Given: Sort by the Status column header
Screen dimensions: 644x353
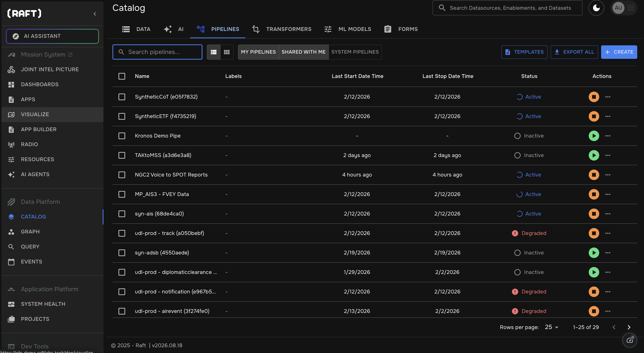Looking at the screenshot, I should [529, 76].
